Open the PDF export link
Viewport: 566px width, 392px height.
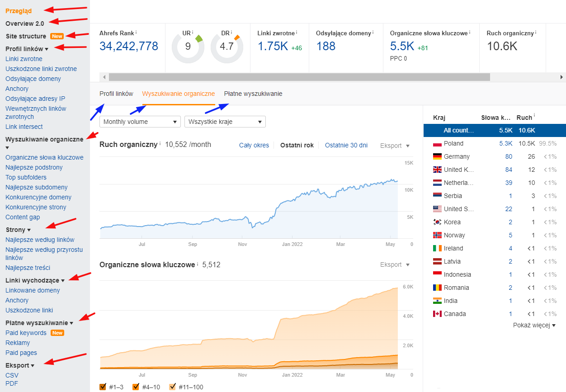tap(12, 383)
